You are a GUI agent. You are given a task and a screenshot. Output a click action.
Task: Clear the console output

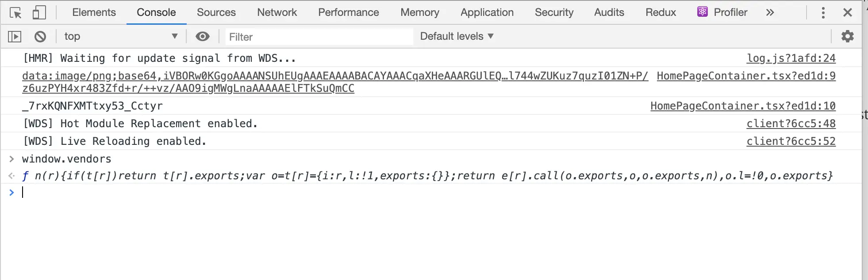point(40,37)
